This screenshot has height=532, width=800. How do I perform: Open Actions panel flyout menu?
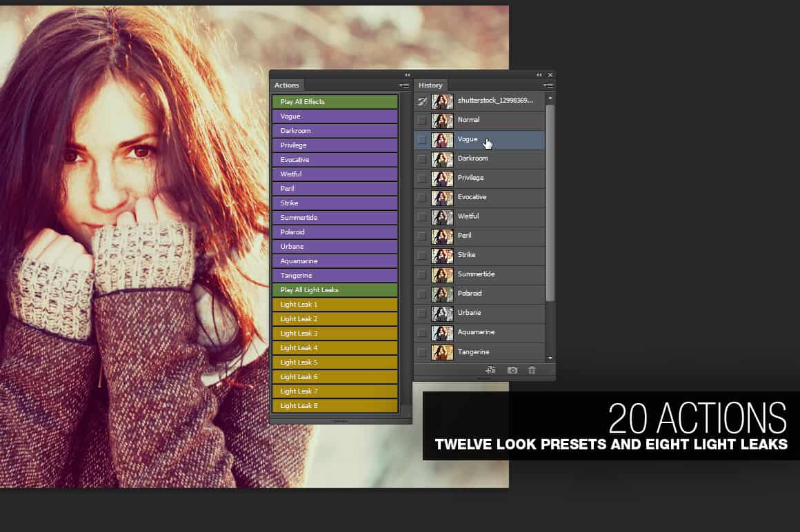(404, 85)
